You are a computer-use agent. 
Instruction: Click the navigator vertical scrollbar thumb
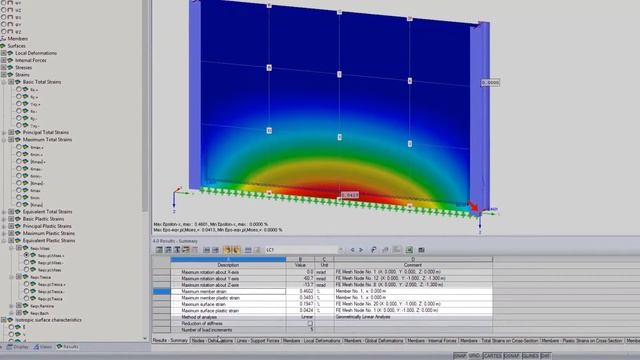145,106
